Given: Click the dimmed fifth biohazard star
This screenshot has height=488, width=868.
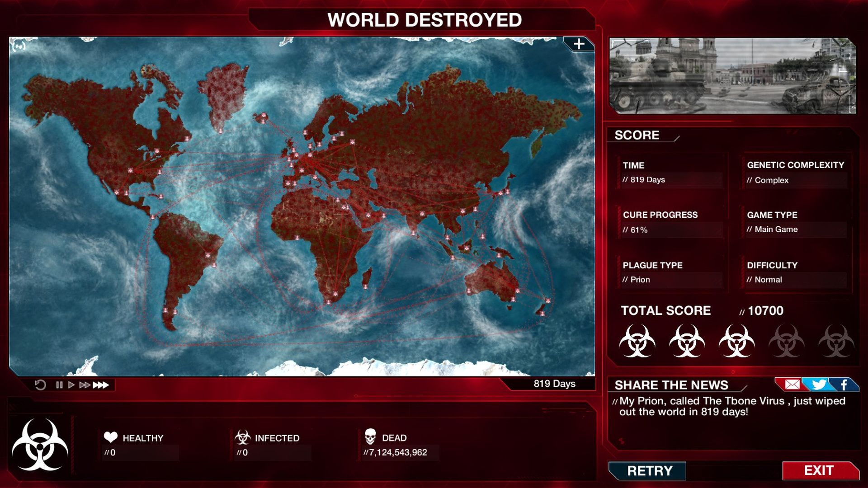Looking at the screenshot, I should tap(836, 341).
